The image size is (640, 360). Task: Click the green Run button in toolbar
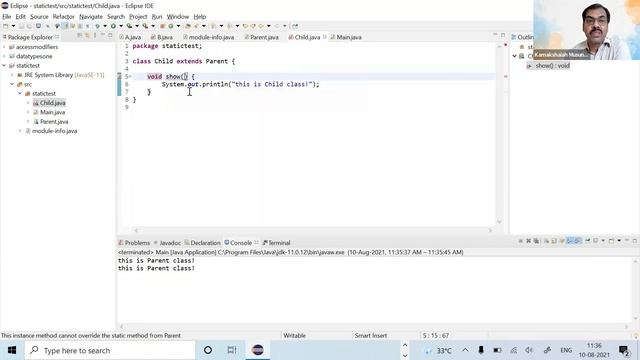(113, 26)
